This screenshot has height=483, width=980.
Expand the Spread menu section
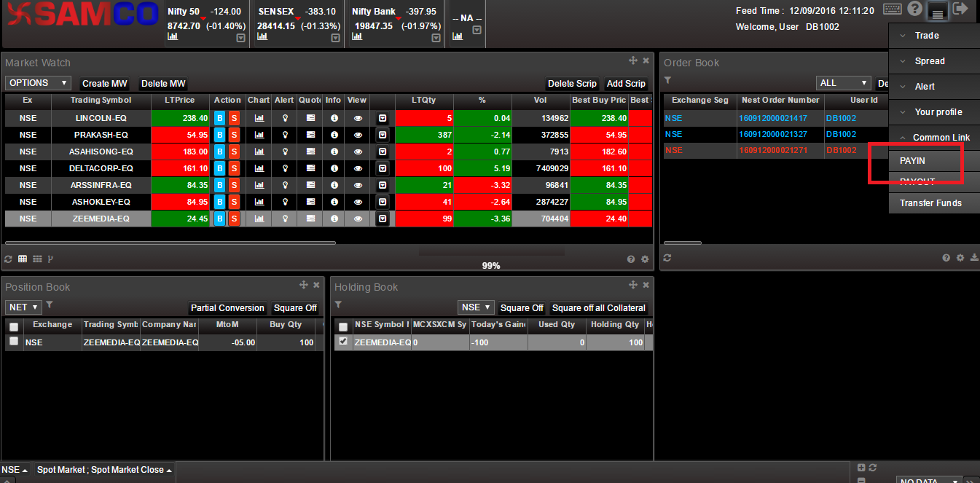click(x=934, y=61)
